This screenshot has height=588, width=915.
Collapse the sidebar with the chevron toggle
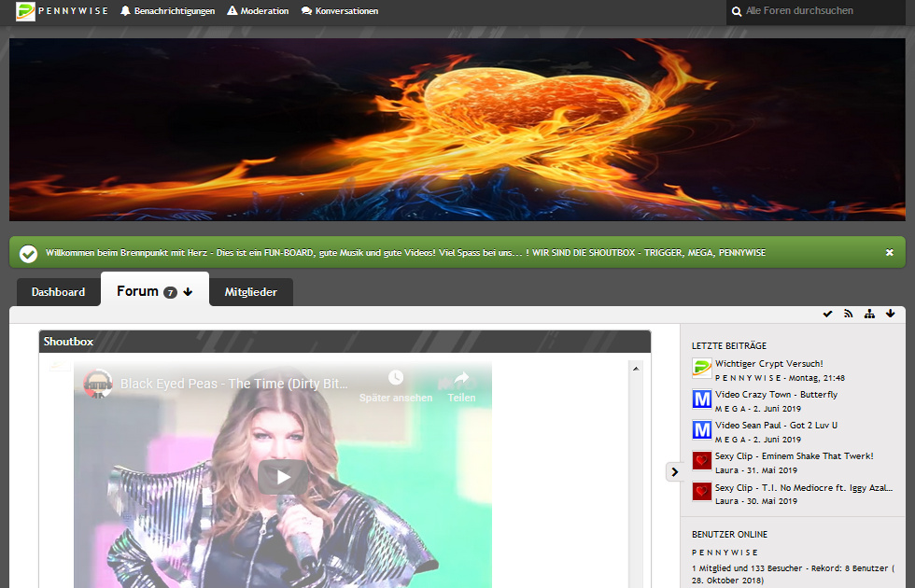pyautogui.click(x=674, y=471)
